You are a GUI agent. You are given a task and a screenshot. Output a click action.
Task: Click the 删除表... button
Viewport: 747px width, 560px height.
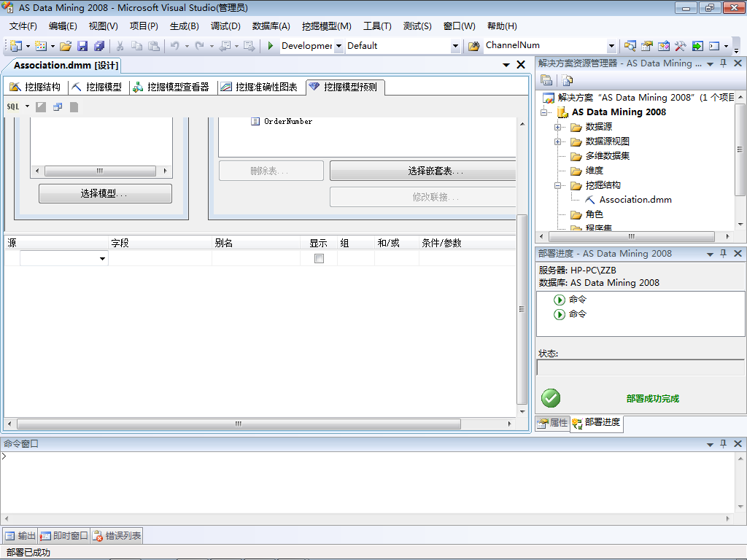271,171
